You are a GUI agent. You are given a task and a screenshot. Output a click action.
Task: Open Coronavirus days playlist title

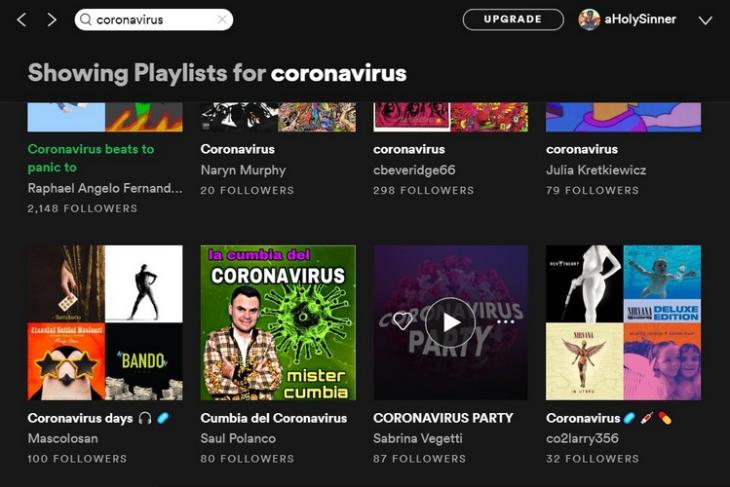[98, 418]
